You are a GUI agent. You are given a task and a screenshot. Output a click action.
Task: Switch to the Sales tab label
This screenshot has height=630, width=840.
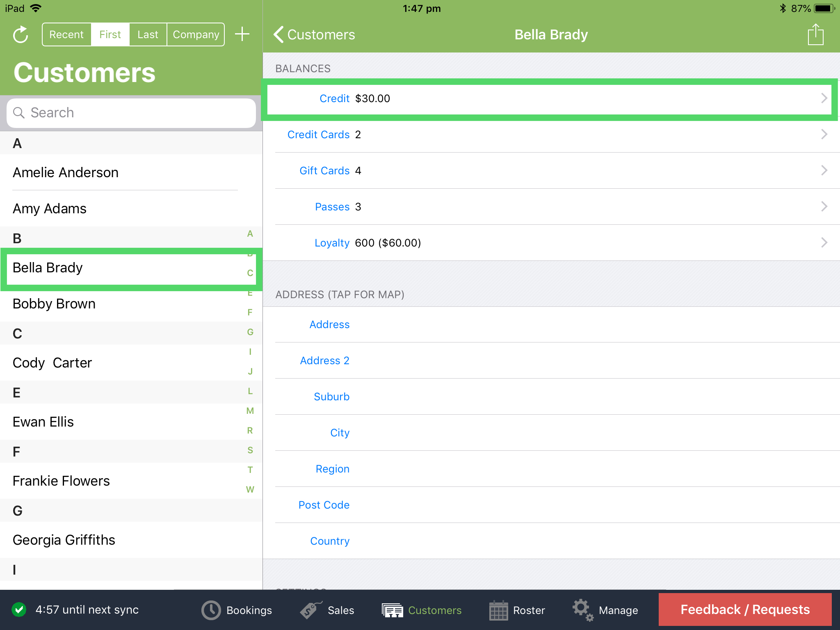pos(341,610)
